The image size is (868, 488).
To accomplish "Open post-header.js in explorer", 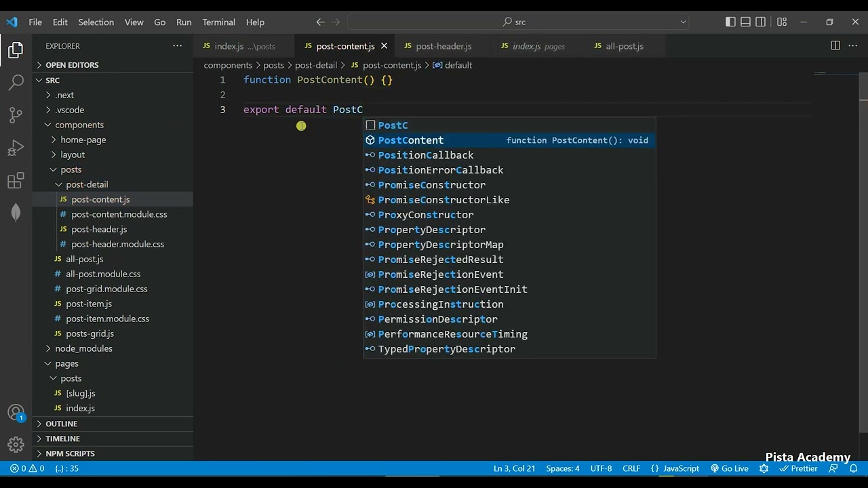I will 113,229.
